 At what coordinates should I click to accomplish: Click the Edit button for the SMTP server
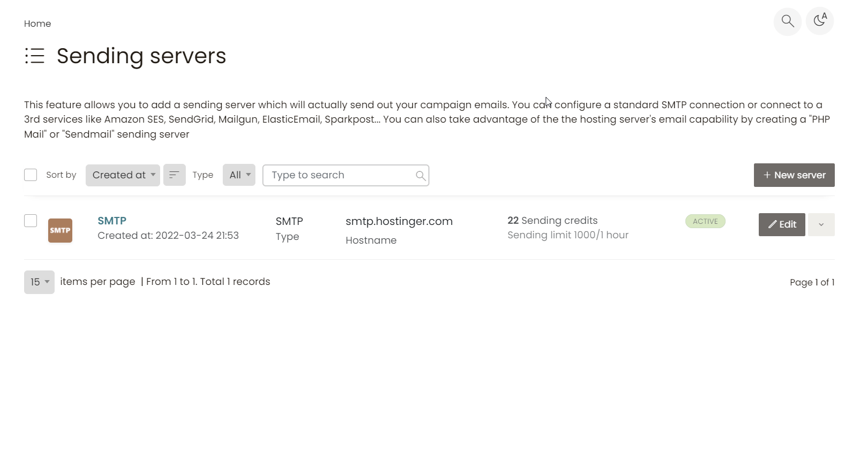coord(782,224)
